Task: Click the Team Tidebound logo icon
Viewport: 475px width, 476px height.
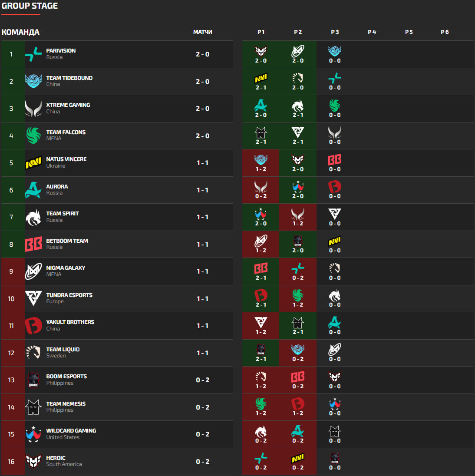Action: (33, 81)
